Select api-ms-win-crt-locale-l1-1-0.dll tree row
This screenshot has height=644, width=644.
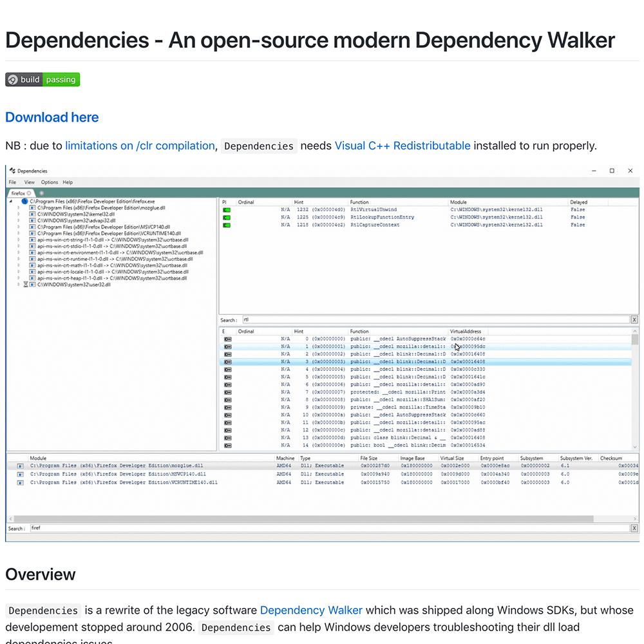point(113,272)
